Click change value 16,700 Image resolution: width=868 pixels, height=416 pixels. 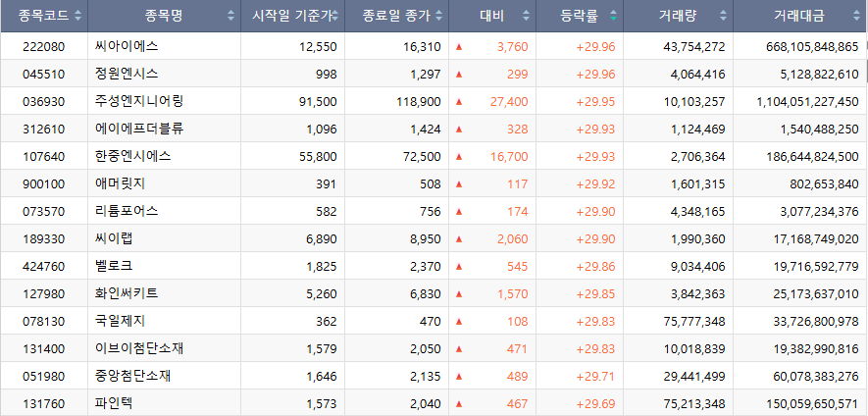(x=509, y=157)
